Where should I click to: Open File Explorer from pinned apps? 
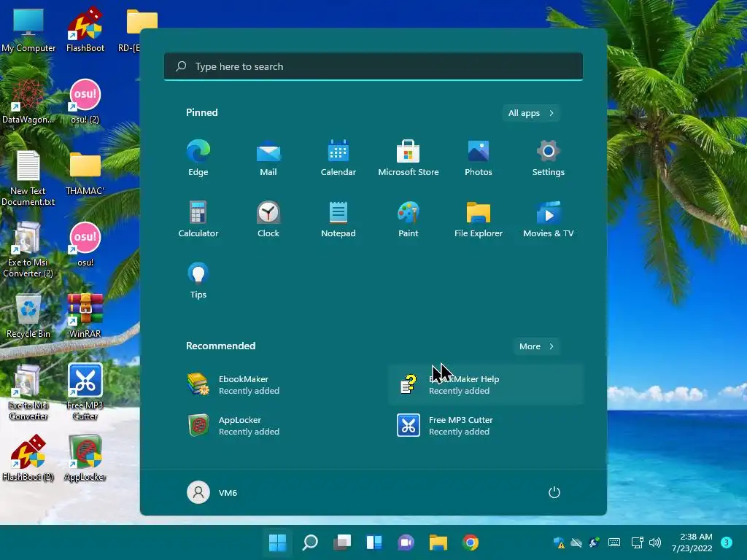tap(479, 219)
